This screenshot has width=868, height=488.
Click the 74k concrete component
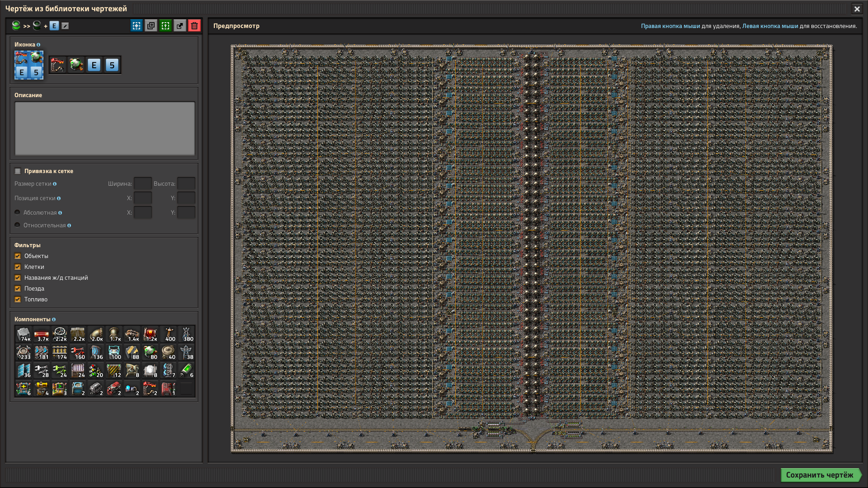click(24, 334)
